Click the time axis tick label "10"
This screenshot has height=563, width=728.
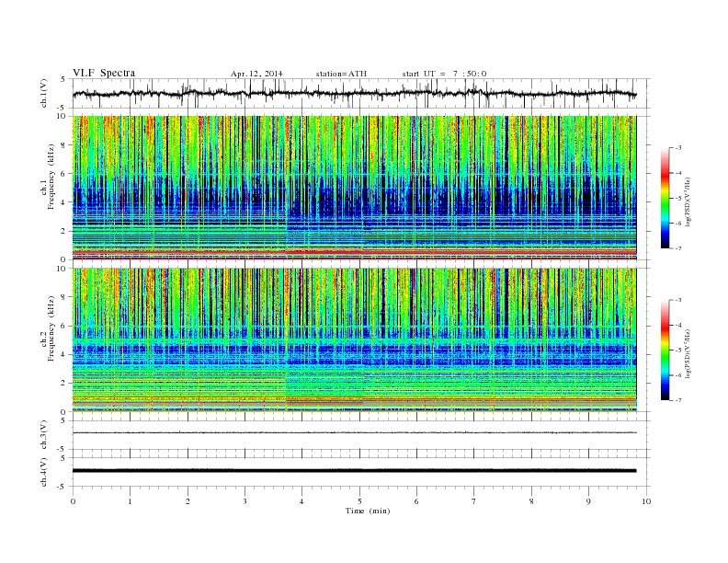(x=646, y=501)
